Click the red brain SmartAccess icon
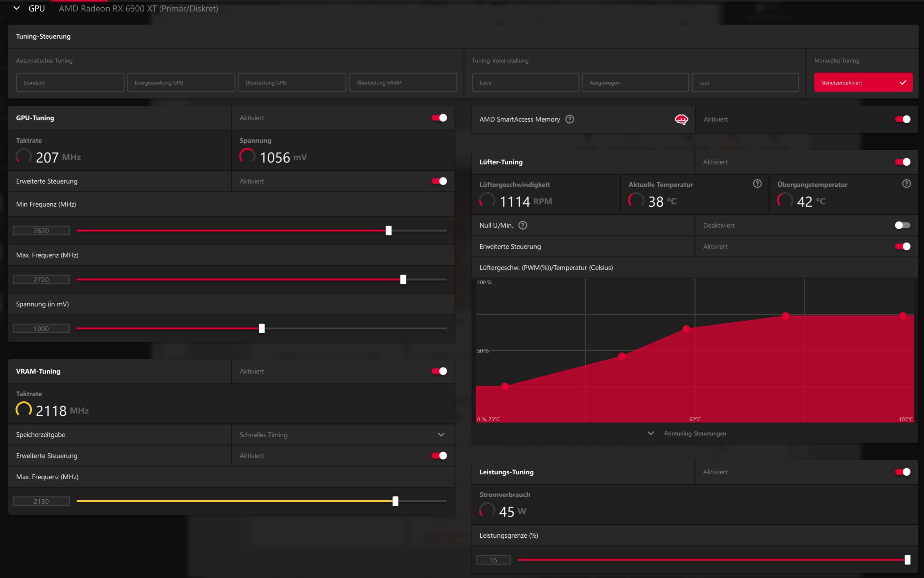Image resolution: width=924 pixels, height=578 pixels. pyautogui.click(x=681, y=120)
